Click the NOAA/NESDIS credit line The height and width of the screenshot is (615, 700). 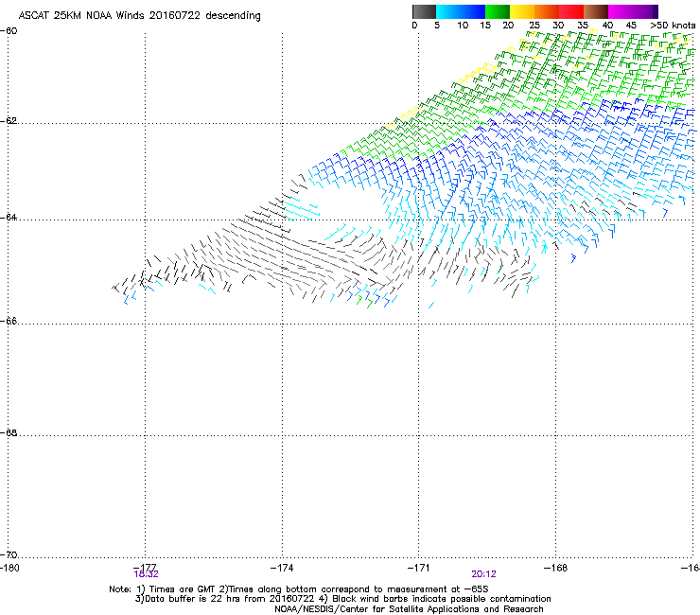[x=409, y=609]
